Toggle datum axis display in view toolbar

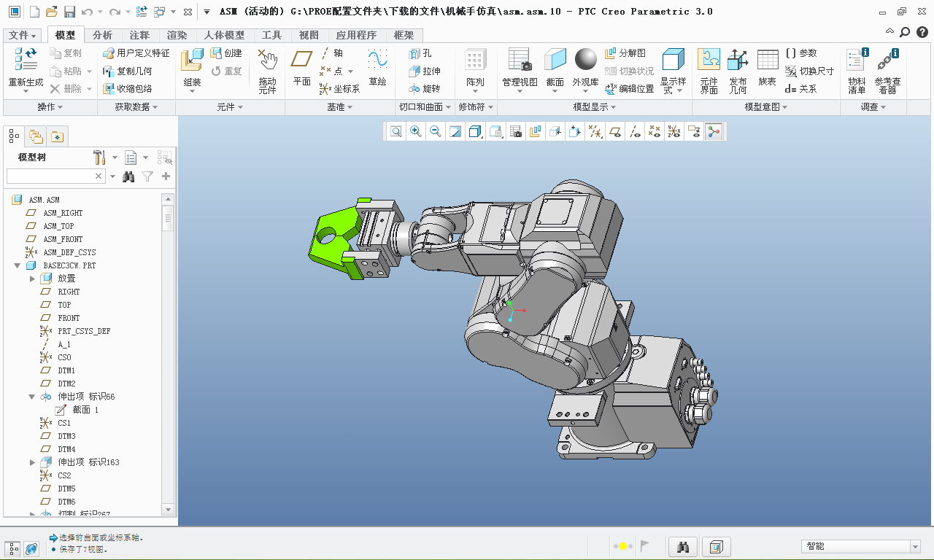(636, 131)
